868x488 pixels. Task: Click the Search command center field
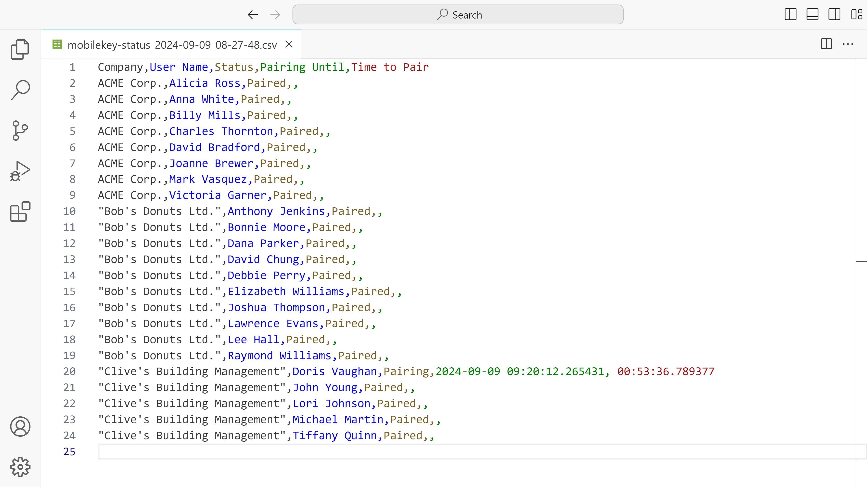(458, 14)
